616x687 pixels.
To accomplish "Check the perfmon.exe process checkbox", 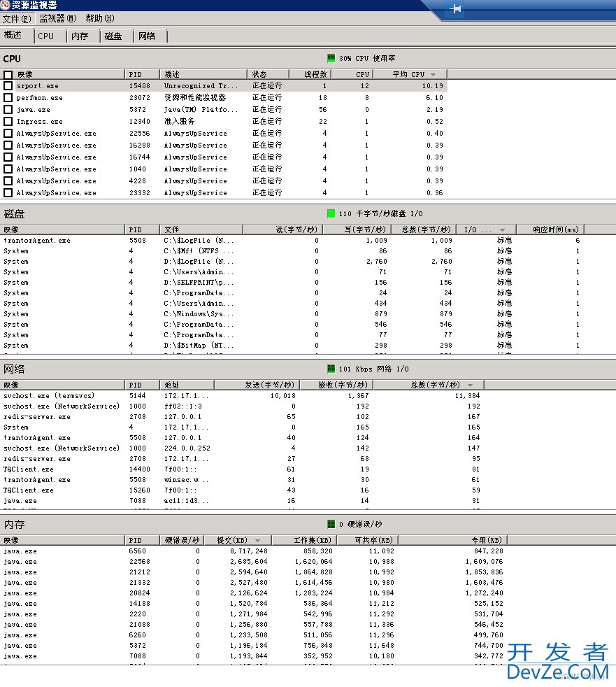I will click(x=8, y=98).
